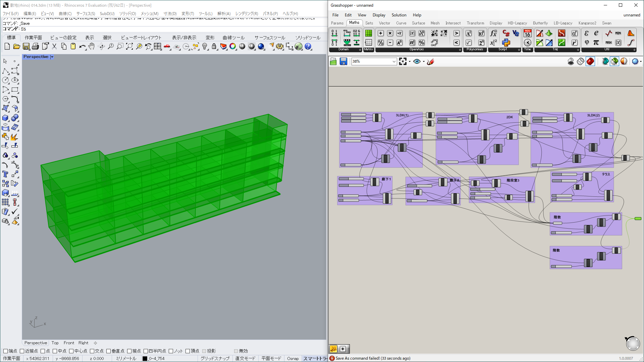Viewport: 644px width, 362px height.
Task: Click the Rhino print icon
Action: (x=36, y=47)
